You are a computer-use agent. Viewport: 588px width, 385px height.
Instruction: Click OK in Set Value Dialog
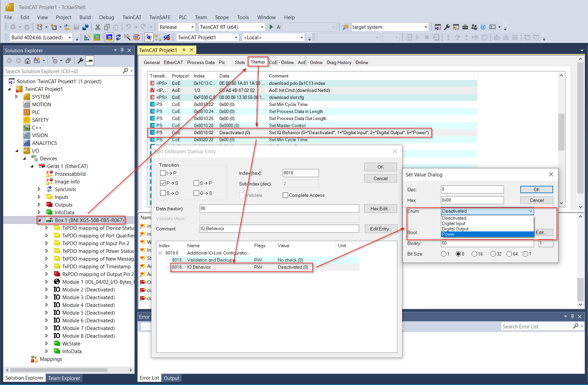pyautogui.click(x=536, y=189)
